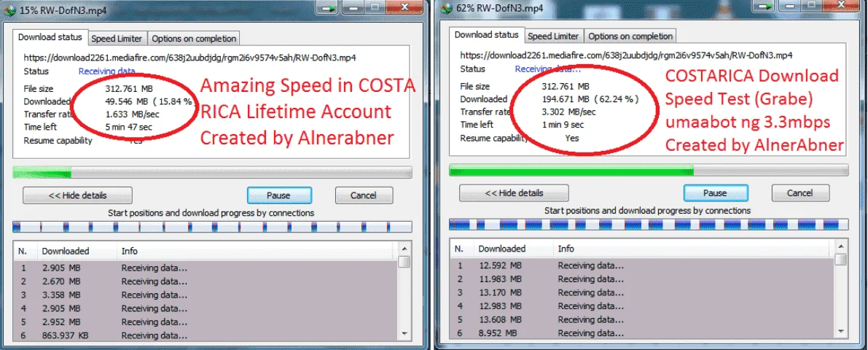Image resolution: width=868 pixels, height=350 pixels.
Task: Open Options on completion tab in the 62% window
Action: [x=630, y=36]
